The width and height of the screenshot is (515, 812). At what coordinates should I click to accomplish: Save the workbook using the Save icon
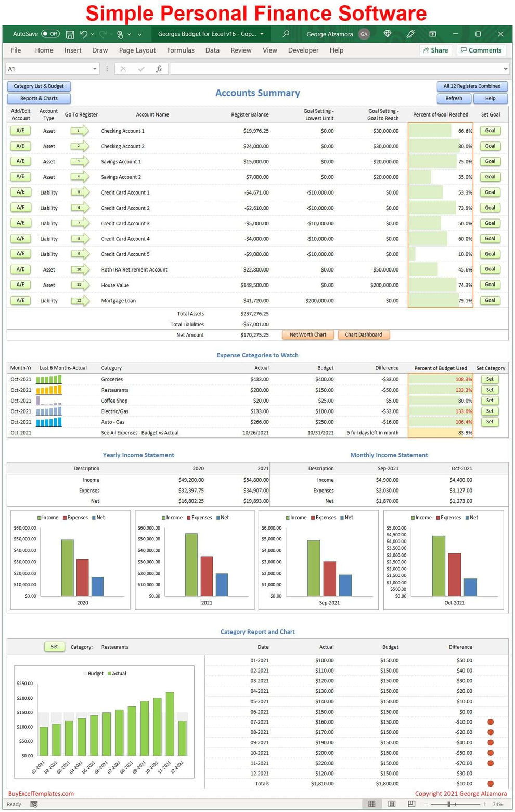[70, 33]
